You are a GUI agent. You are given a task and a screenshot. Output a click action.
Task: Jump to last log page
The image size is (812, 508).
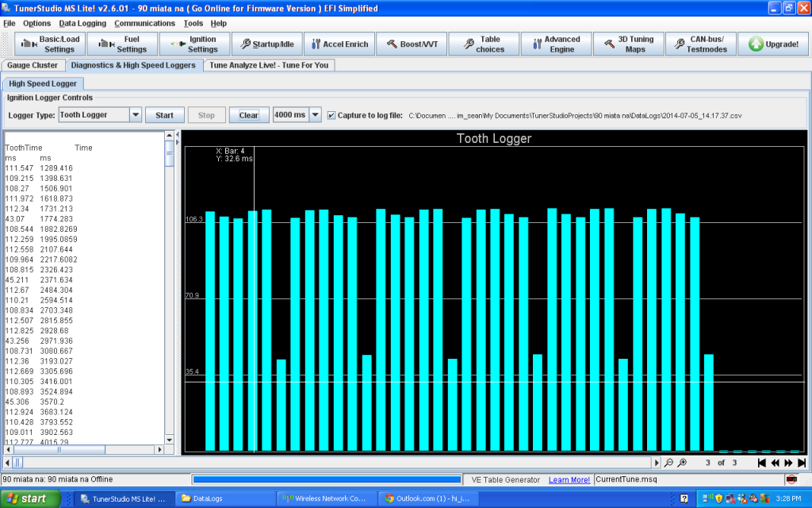802,463
